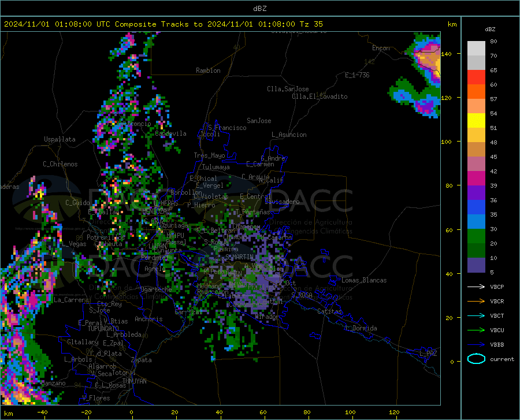The height and width of the screenshot is (420, 520).
Task: Click the 'Uspallata' map label
Action: tap(60, 139)
